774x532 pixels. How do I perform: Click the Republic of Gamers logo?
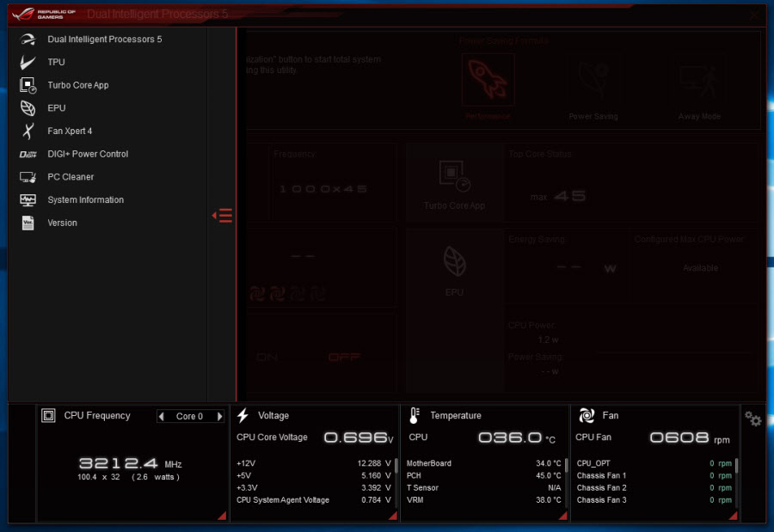click(x=44, y=14)
